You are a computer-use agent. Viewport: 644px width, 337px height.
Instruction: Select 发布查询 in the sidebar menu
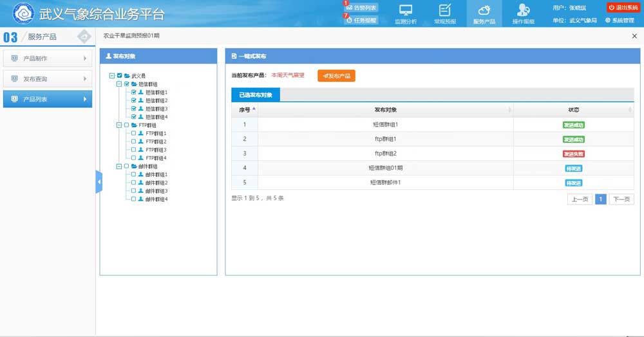pos(47,79)
